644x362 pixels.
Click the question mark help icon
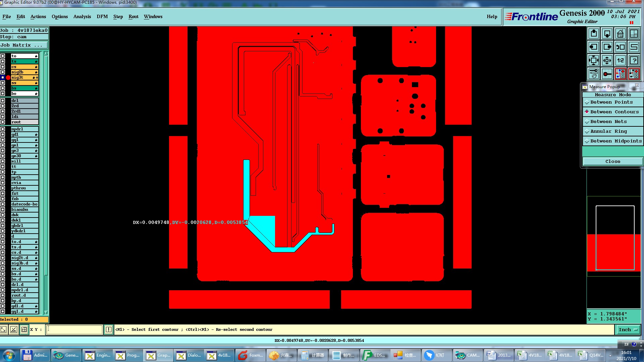(x=634, y=61)
